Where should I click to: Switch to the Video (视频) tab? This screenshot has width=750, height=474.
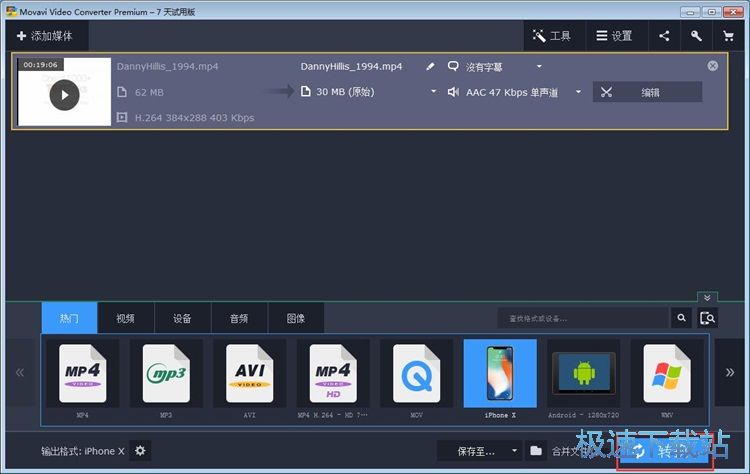click(x=126, y=318)
